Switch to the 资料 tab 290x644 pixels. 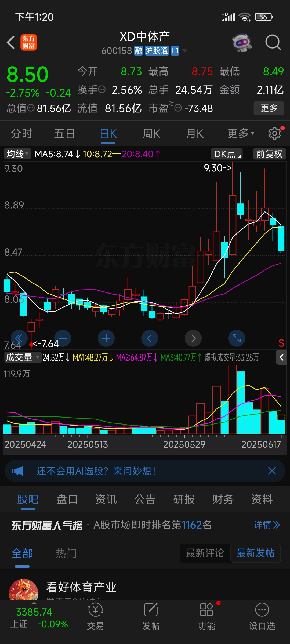pos(262,499)
